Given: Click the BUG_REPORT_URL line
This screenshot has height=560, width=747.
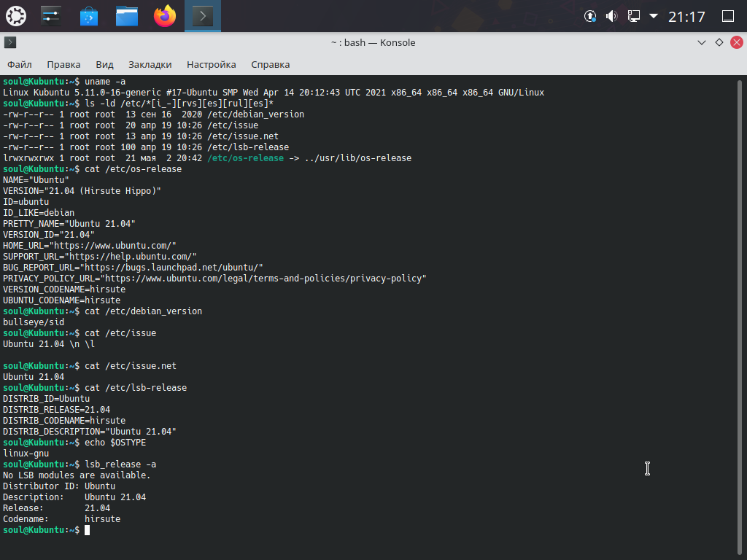Looking at the screenshot, I should click(133, 268).
